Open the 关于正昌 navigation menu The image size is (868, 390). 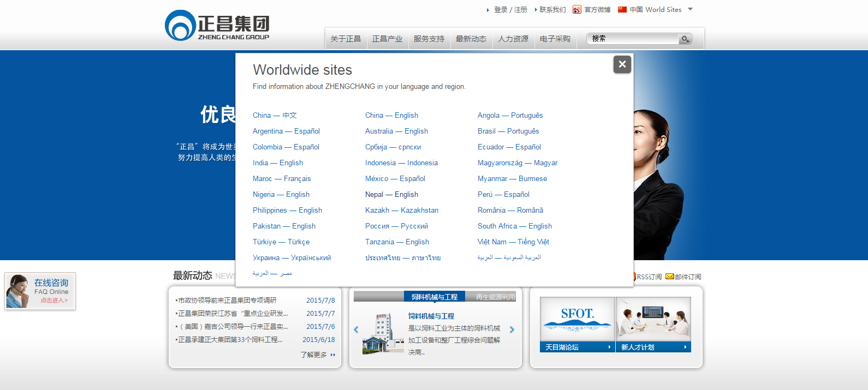[346, 39]
